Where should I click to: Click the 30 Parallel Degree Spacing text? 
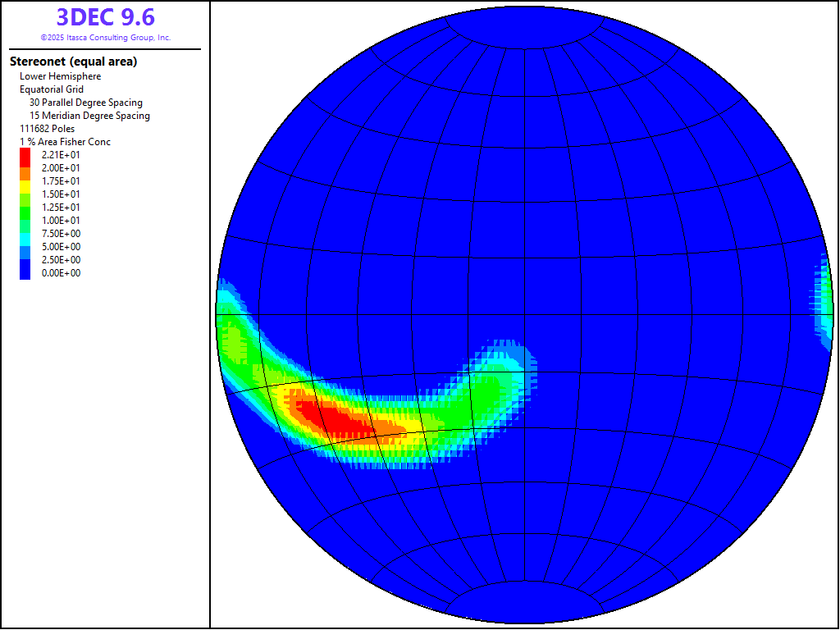click(x=86, y=103)
